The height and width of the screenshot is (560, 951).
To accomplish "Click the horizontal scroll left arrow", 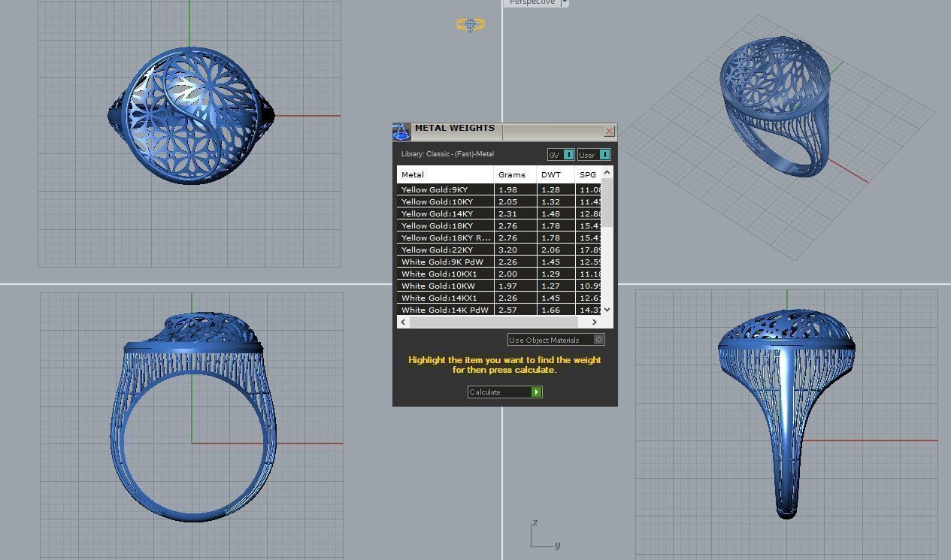I will (404, 322).
